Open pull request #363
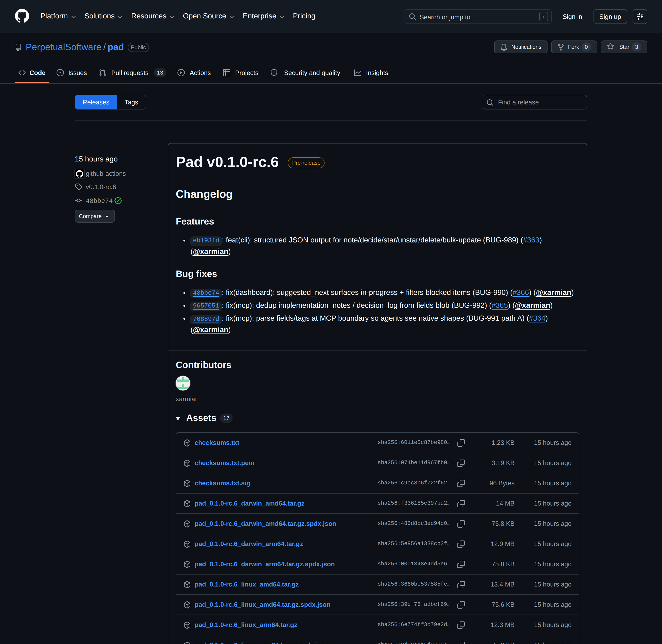Screen dimensions: 662x644 tap(531, 240)
